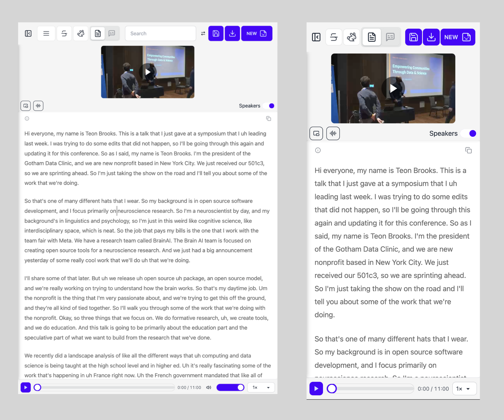
Task: Switch to document view in right panel
Action: (372, 37)
